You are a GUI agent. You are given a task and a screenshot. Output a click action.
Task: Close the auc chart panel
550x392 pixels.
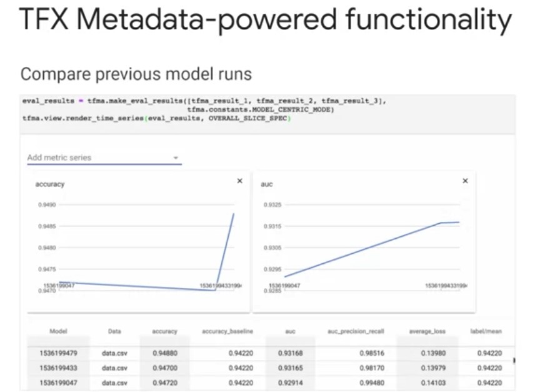click(x=464, y=181)
